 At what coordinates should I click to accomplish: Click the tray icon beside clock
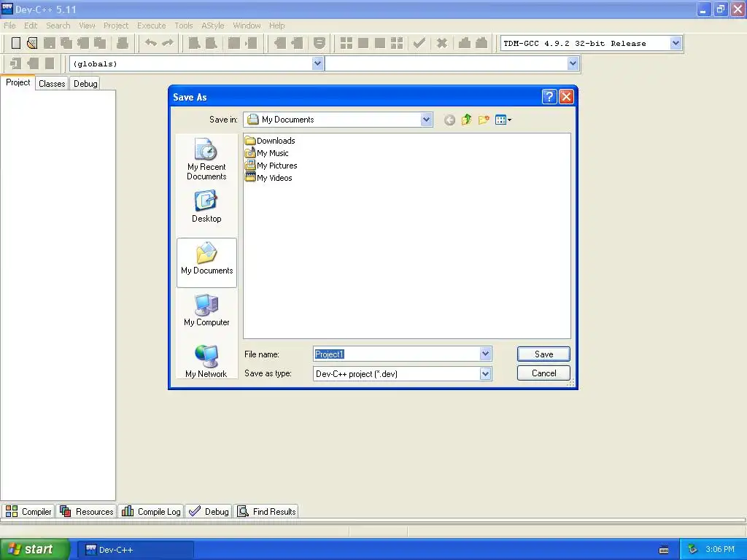[693, 549]
